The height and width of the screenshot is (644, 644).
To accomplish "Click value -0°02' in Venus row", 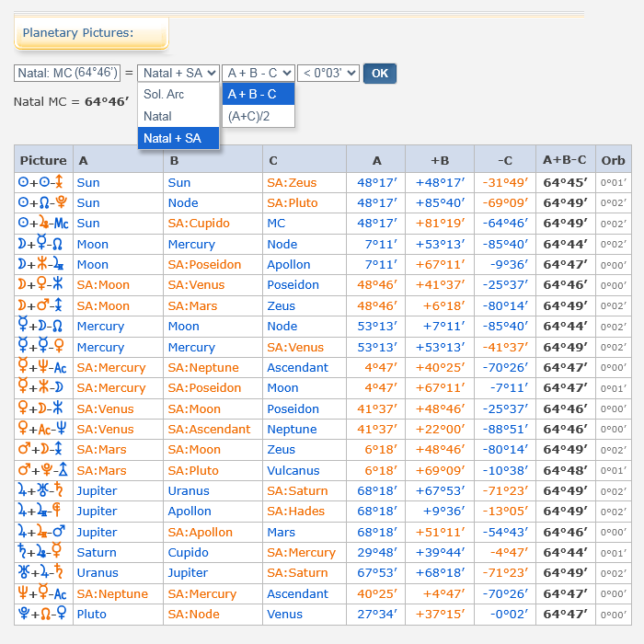I will click(x=510, y=614).
